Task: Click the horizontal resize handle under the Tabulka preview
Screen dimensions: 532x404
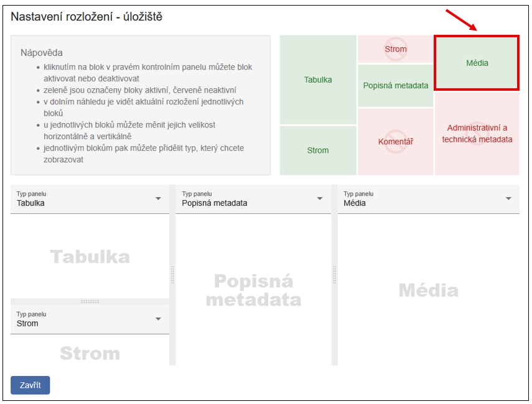Action: pyautogui.click(x=90, y=301)
